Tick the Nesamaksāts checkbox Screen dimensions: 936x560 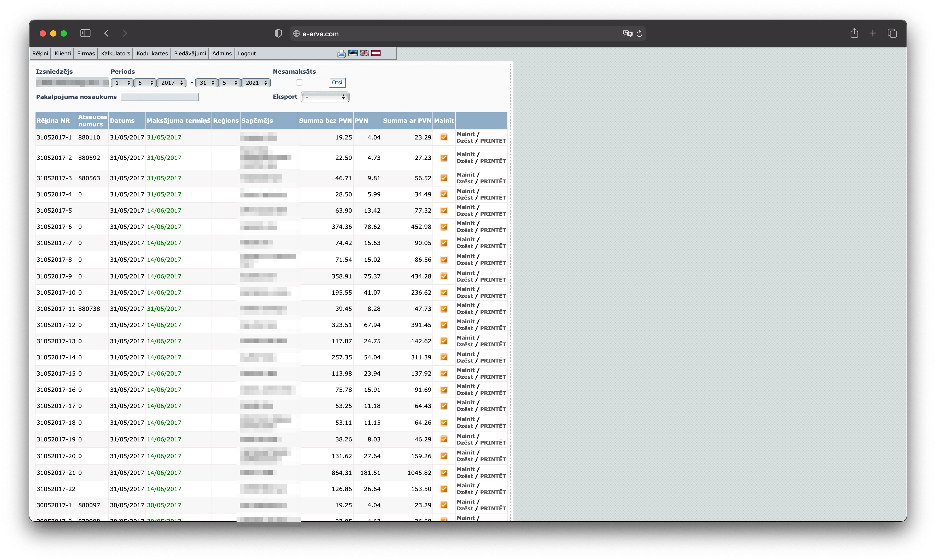299,83
